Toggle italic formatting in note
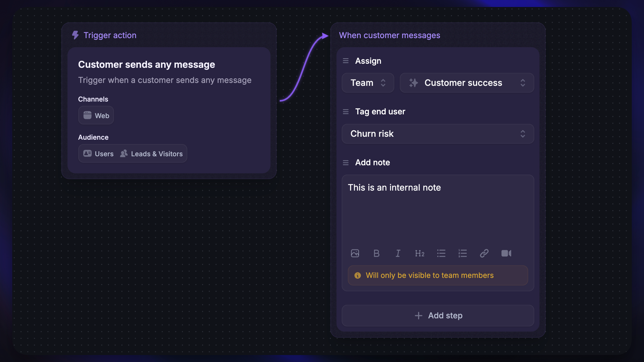This screenshot has height=362, width=644. [398, 253]
